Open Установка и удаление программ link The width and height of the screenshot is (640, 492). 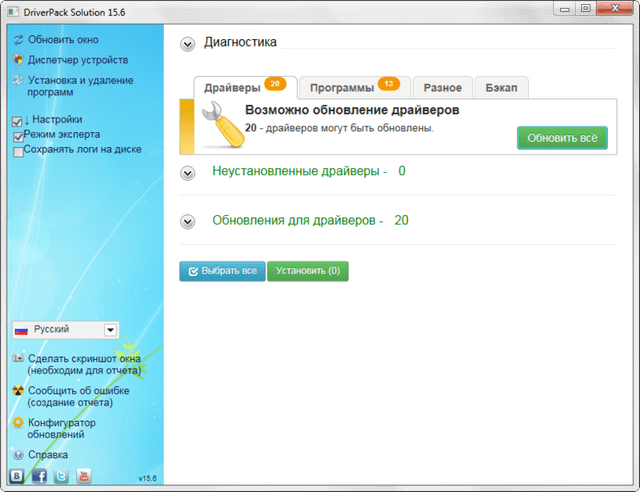[80, 86]
